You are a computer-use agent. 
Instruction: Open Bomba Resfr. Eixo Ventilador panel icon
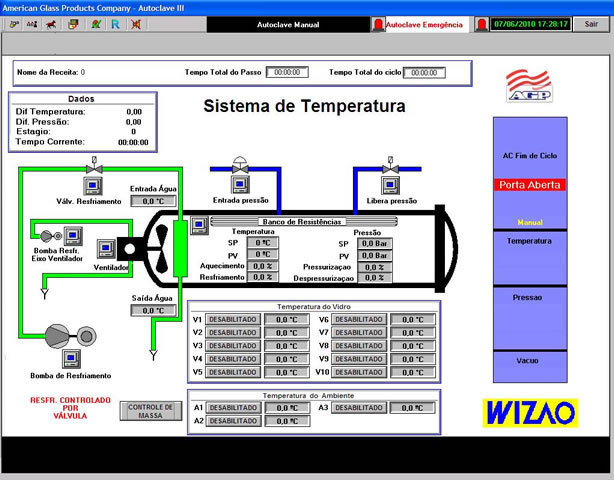(x=73, y=236)
